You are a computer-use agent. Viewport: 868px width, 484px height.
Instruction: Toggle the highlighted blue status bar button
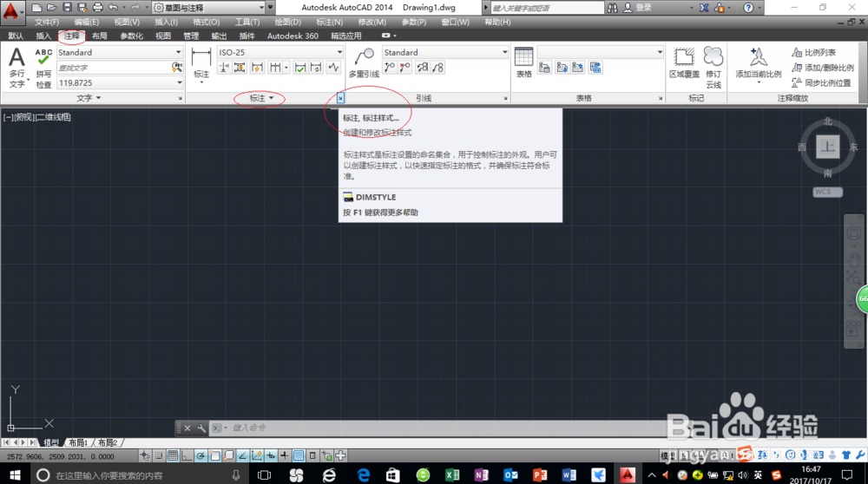(x=299, y=455)
